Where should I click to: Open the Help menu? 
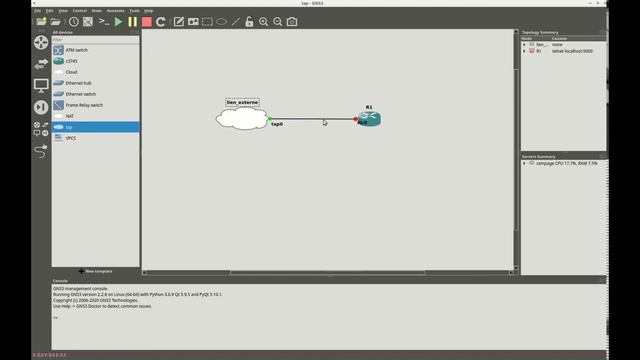pyautogui.click(x=149, y=11)
